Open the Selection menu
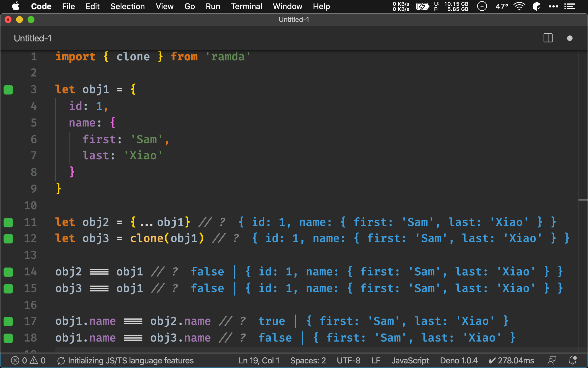Viewport: 588px width, 368px height. tap(127, 6)
